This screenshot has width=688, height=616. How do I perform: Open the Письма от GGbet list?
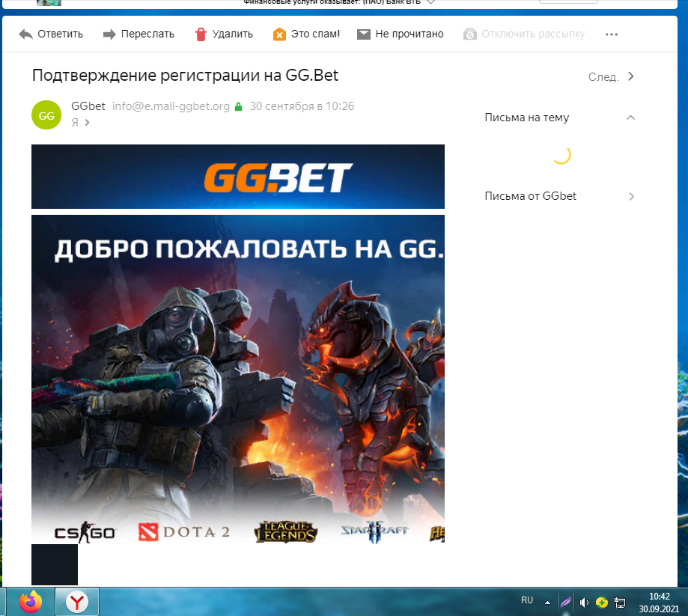point(530,196)
